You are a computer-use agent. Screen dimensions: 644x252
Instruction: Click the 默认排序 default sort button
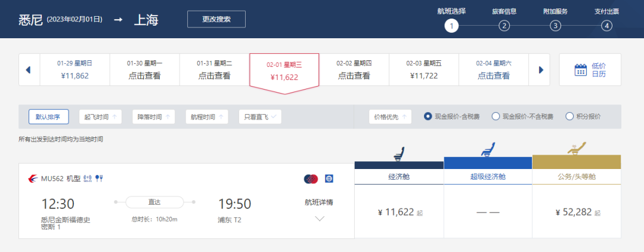[48, 117]
